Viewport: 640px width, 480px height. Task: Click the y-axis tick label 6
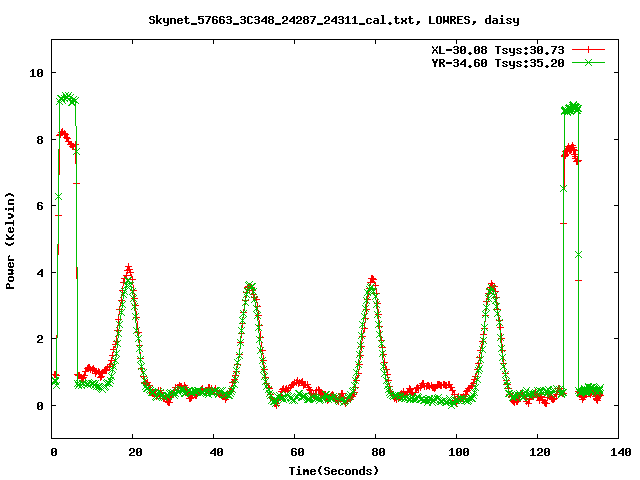[x=40, y=206]
